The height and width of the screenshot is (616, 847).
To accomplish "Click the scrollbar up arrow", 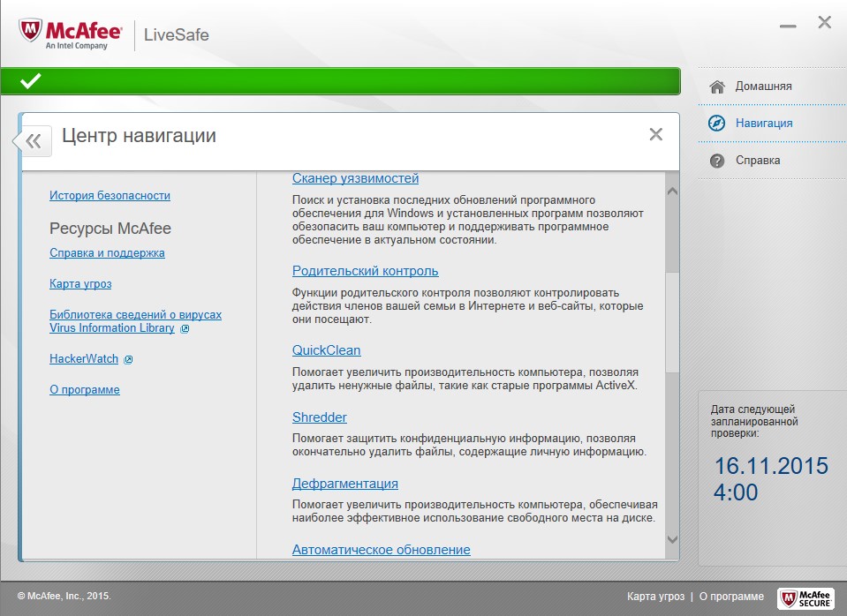I will (672, 192).
